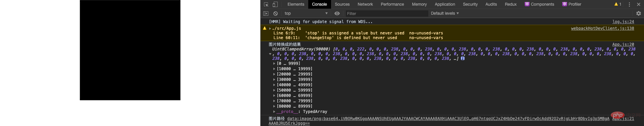Create live expression eye icon
The height and width of the screenshot is (126, 644).
337,13
